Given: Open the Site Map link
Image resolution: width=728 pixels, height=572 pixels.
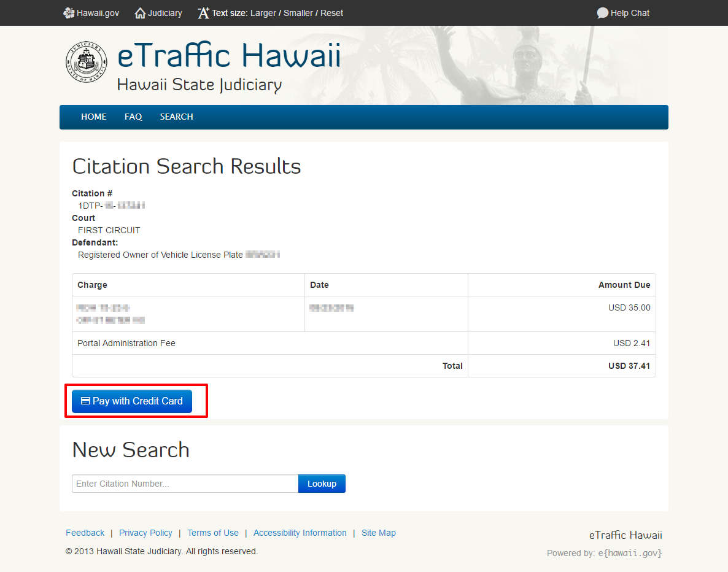Looking at the screenshot, I should 379,533.
